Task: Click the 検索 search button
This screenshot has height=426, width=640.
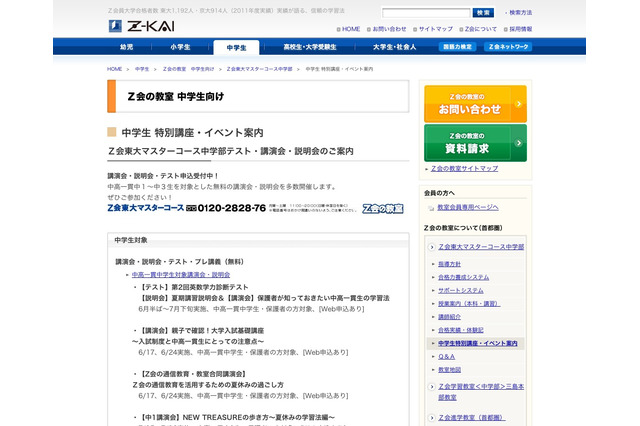Action: coord(483,13)
